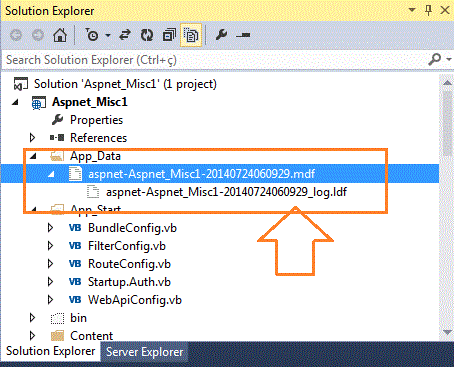Toggle the Show All Files button

click(191, 35)
